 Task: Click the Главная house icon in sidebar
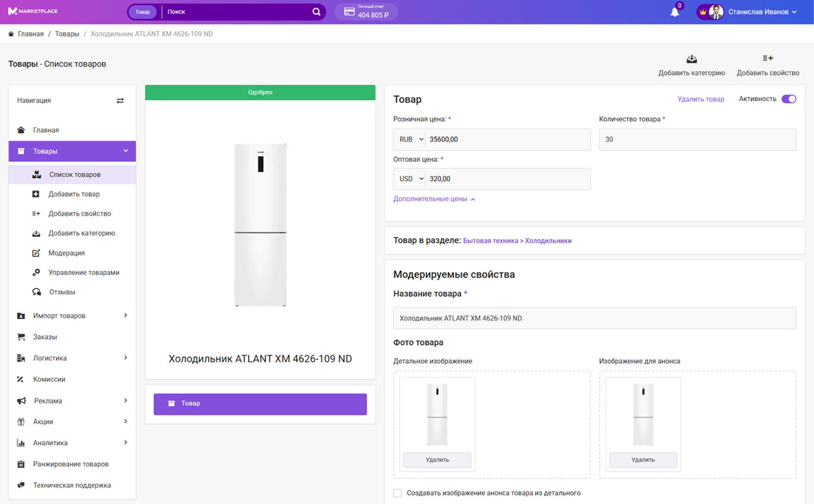21,130
